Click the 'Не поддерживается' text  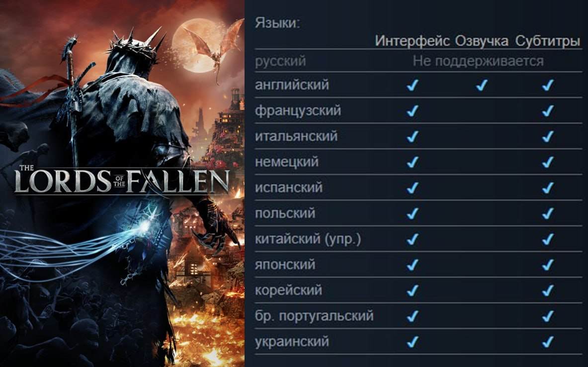click(478, 61)
